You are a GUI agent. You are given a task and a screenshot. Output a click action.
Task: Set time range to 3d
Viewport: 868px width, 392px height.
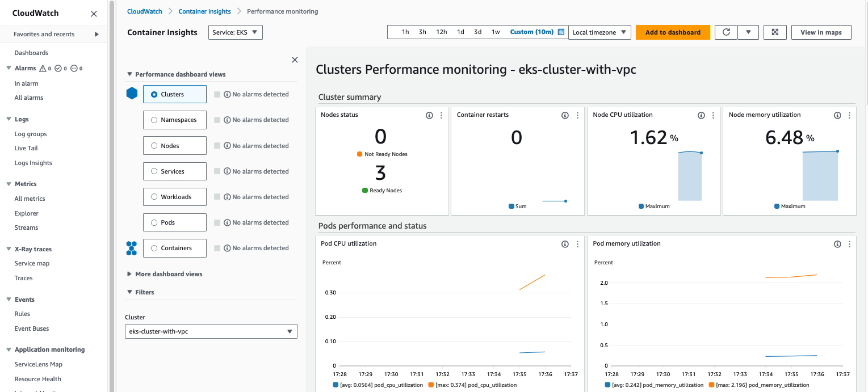click(x=477, y=32)
